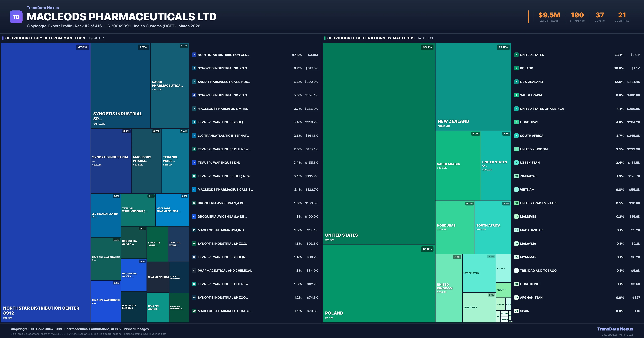This screenshot has width=644, height=338.
Task: Open Clopidogrel Buyers From Macleods section header
Action: pyautogui.click(x=45, y=38)
